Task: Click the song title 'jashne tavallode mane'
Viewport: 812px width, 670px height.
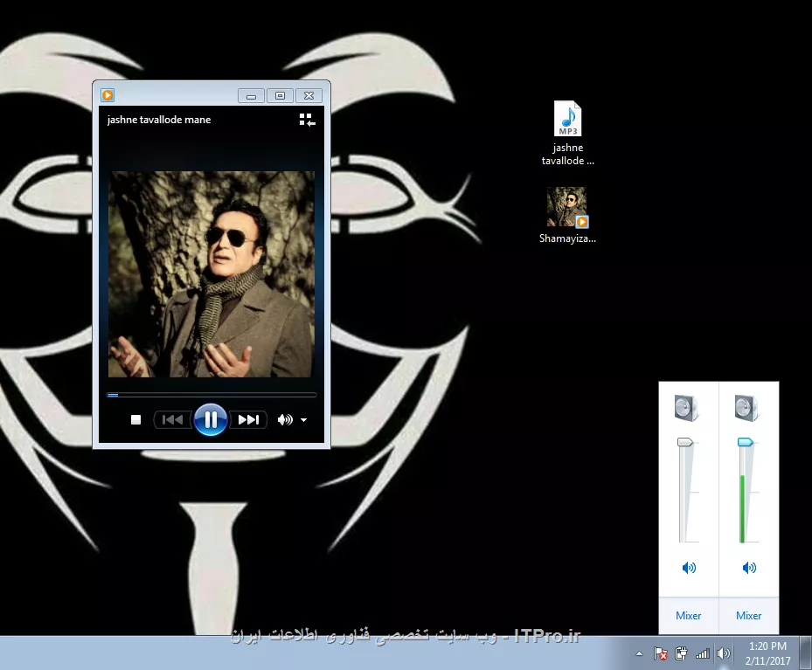Action: click(159, 120)
